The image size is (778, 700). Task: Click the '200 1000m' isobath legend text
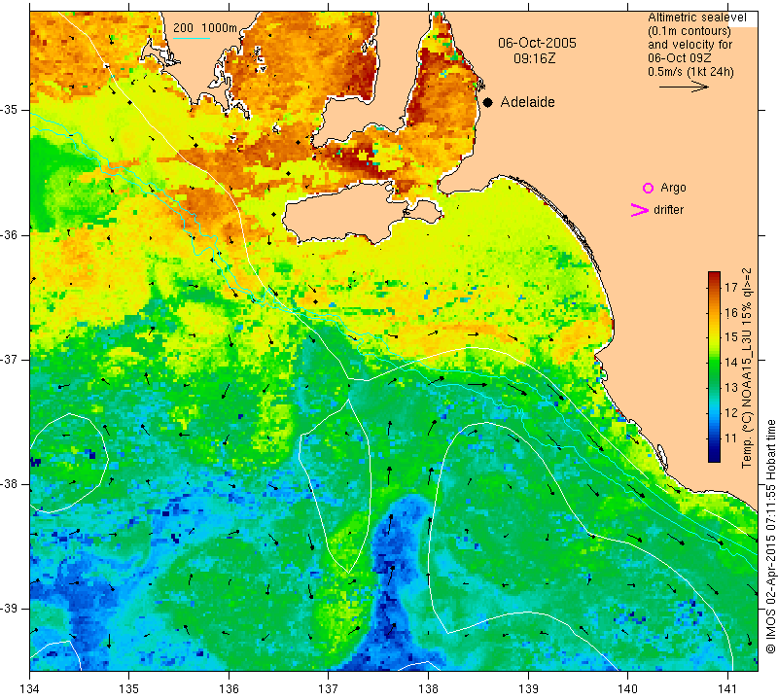point(205,28)
